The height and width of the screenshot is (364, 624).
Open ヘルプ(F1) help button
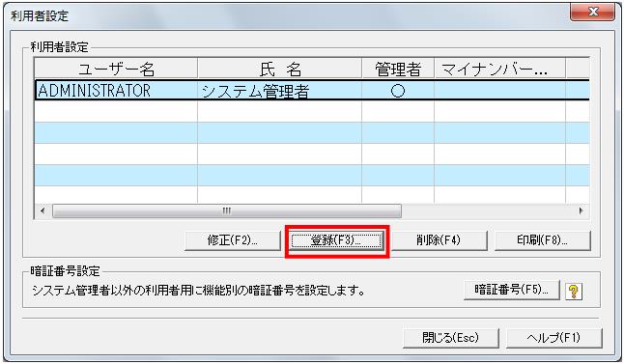click(x=553, y=338)
